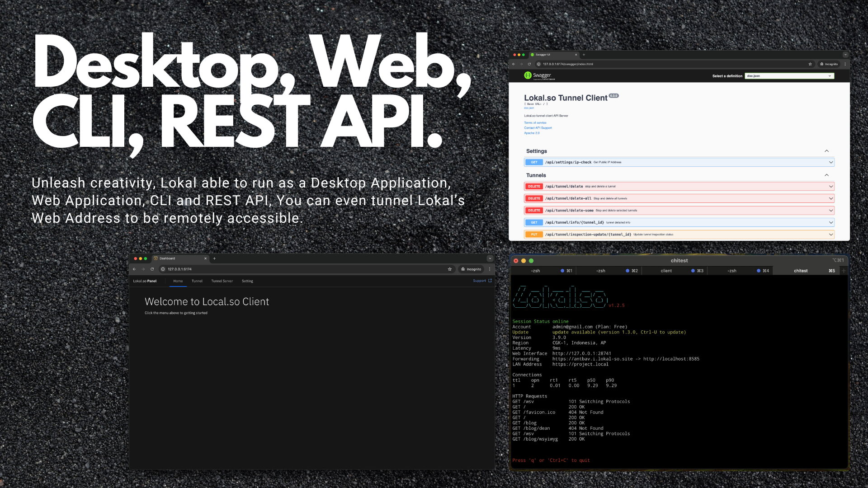The image size is (868, 488).
Task: Click Incognito indicator in Dashboard window
Action: [x=471, y=269]
